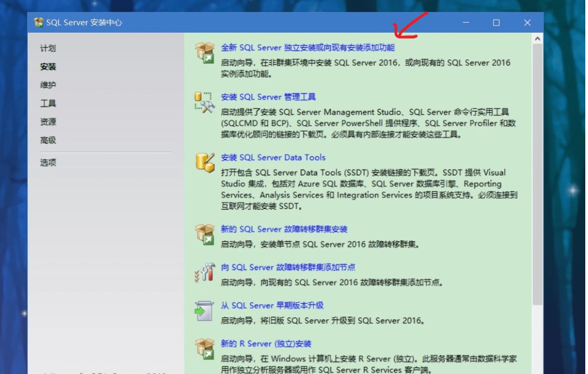
Task: Select 计划 in the left navigation
Action: (48, 48)
